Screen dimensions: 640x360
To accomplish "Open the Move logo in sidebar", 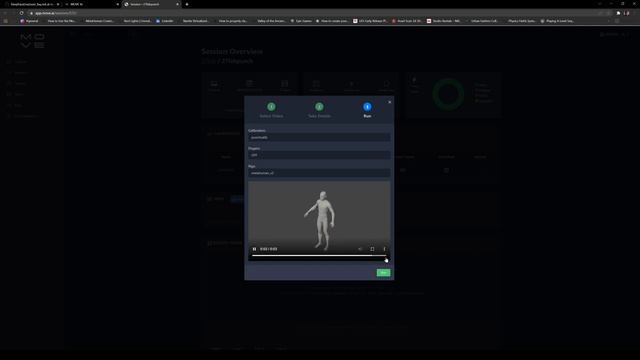I will [x=32, y=41].
